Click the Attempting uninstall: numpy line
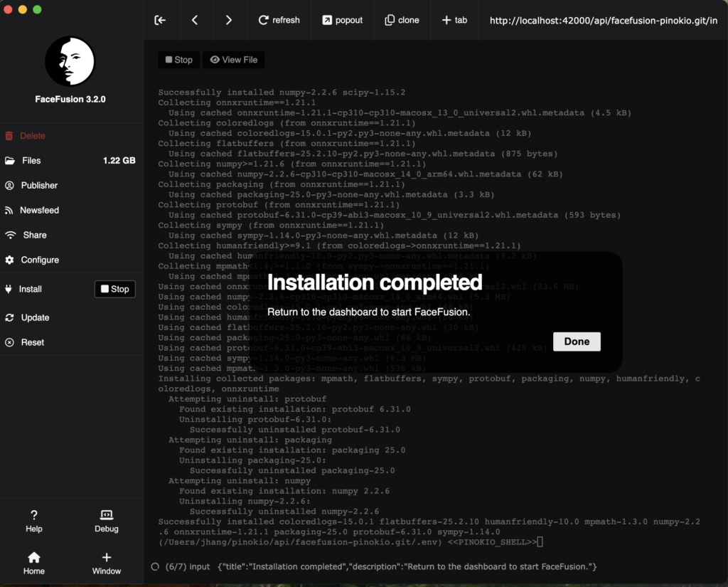Image resolution: width=728 pixels, height=587 pixels. 240,480
